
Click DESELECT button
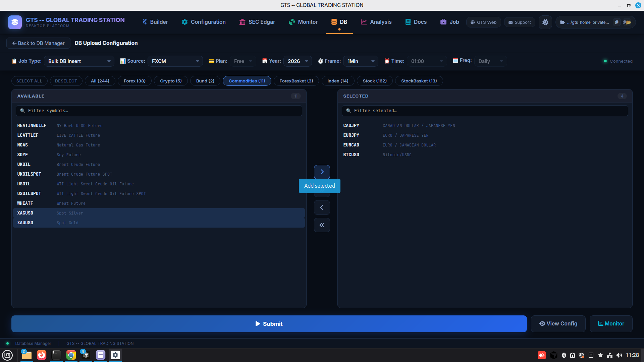click(66, 81)
